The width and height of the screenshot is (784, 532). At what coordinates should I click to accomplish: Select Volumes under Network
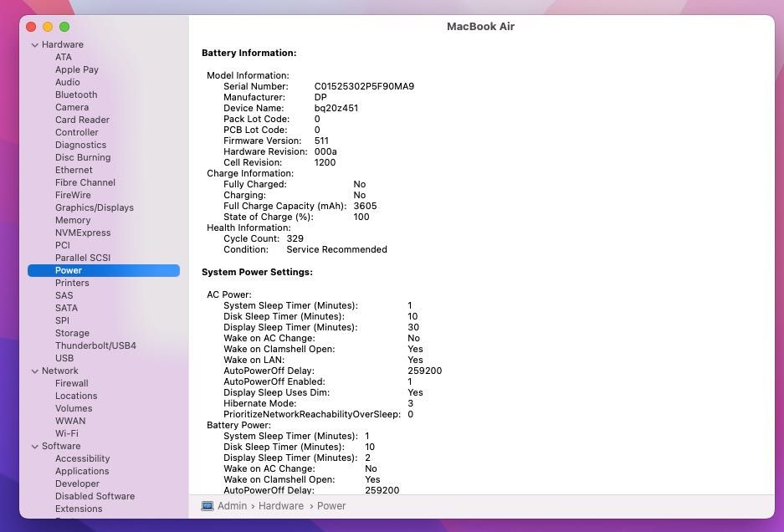pyautogui.click(x=74, y=408)
